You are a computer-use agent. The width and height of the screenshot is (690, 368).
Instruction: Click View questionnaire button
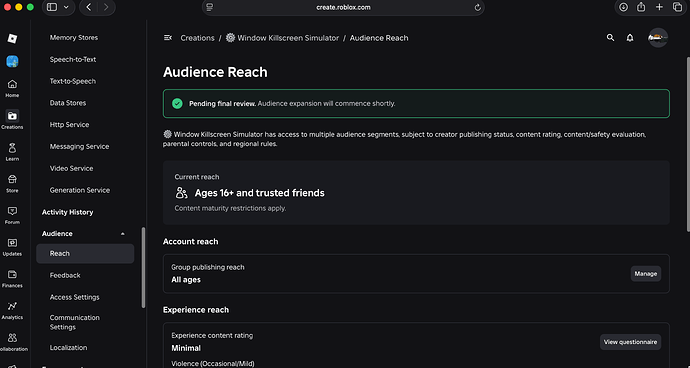630,342
